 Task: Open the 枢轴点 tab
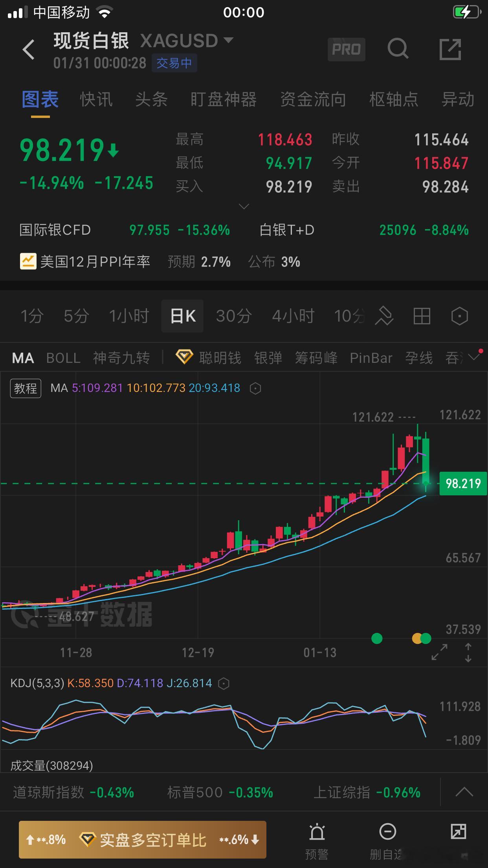click(x=394, y=99)
